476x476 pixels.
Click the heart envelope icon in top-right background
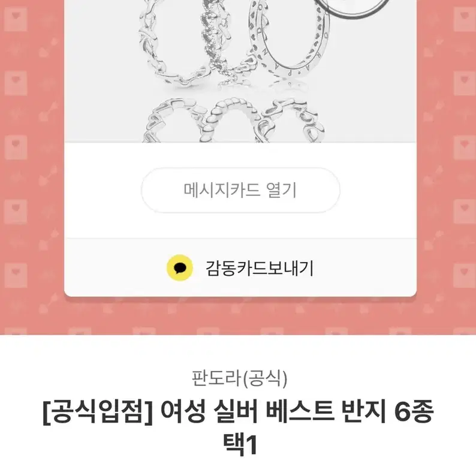465,19
